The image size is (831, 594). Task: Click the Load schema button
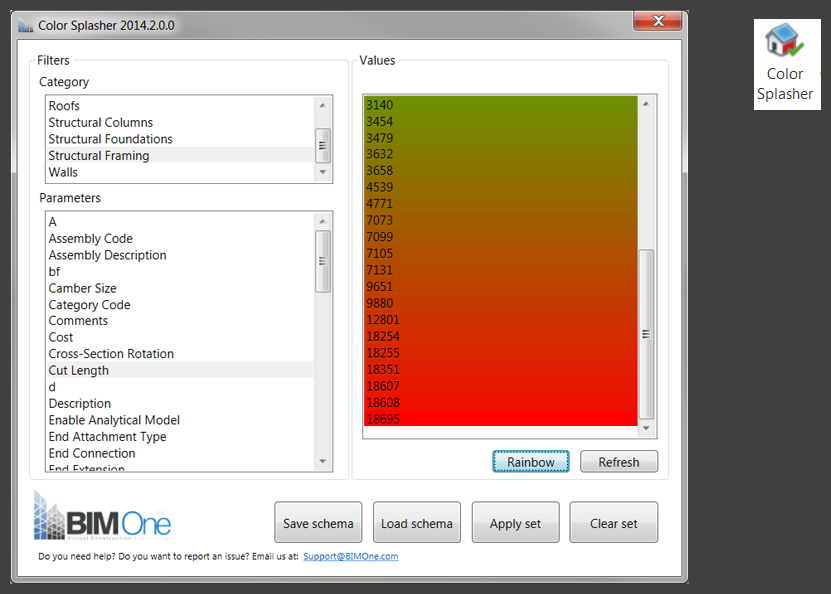point(417,522)
